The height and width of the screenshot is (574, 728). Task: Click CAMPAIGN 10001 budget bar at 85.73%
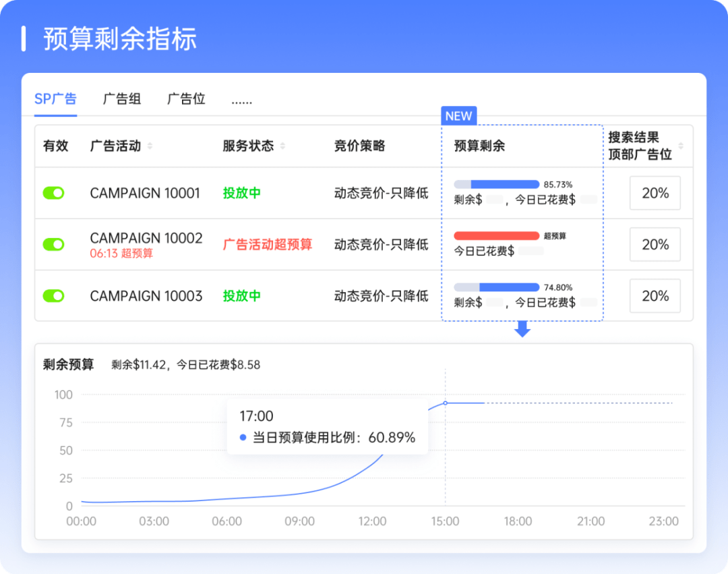click(496, 184)
